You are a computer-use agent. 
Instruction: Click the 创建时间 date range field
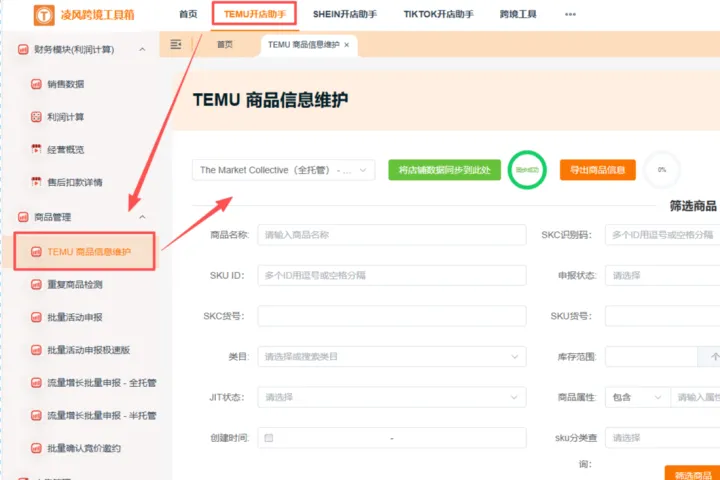point(392,438)
